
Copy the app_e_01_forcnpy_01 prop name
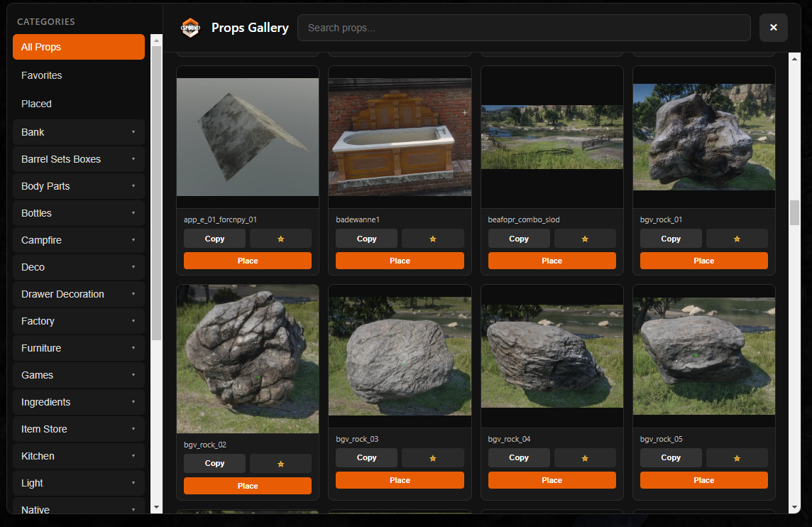pos(214,239)
